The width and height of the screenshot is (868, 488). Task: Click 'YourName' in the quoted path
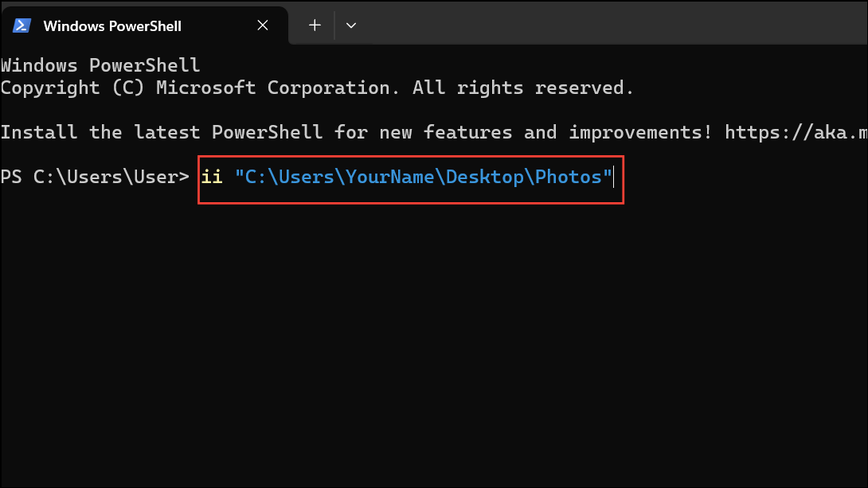tap(389, 177)
